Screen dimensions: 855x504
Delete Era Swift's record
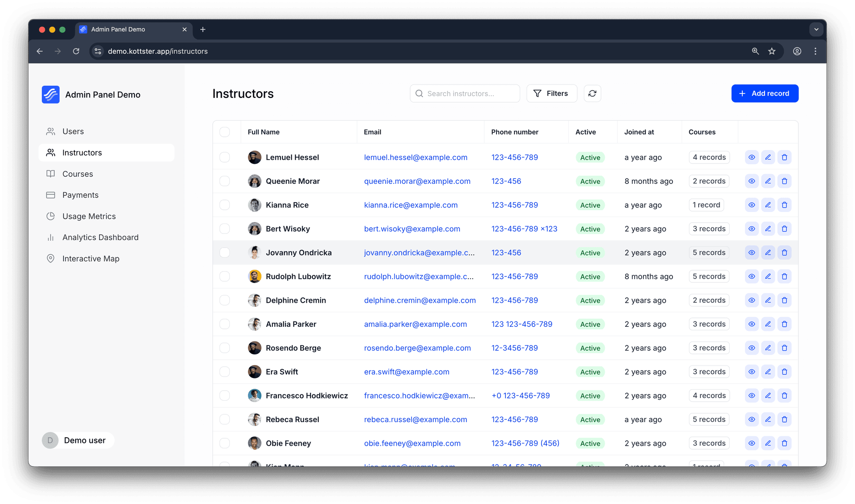coord(785,372)
